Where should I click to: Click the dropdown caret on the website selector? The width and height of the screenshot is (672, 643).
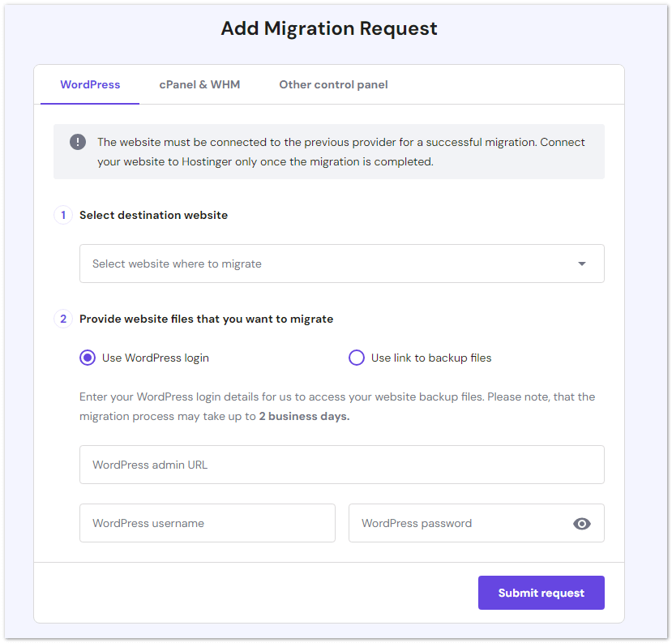581,264
